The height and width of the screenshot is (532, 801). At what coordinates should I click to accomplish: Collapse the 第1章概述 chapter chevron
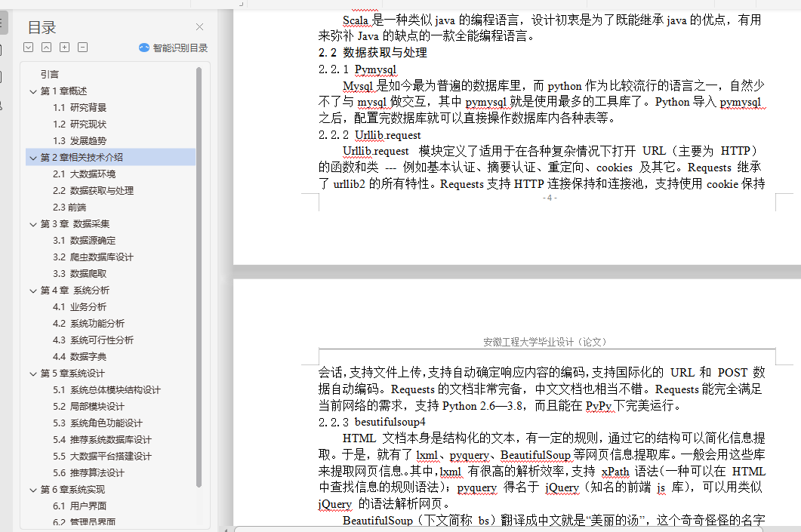pyautogui.click(x=33, y=91)
